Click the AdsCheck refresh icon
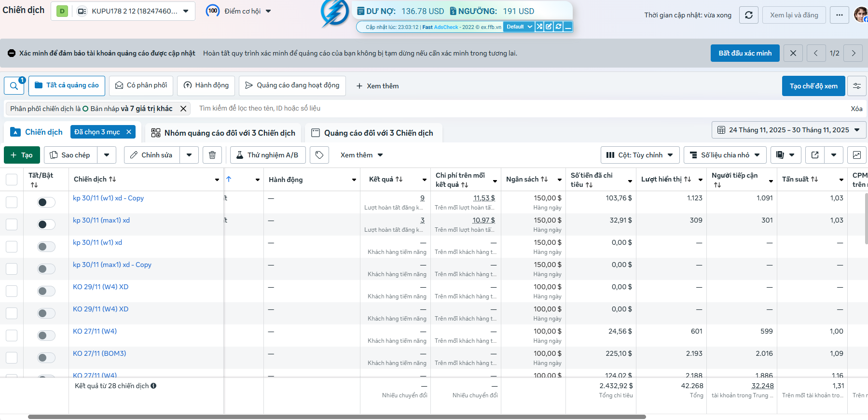 tap(559, 27)
